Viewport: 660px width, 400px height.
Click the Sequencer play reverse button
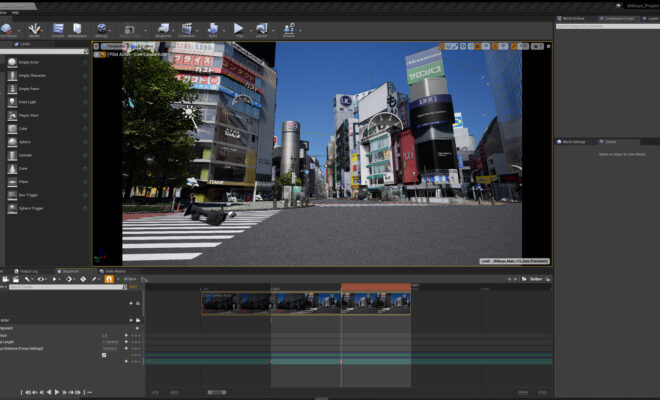49,392
